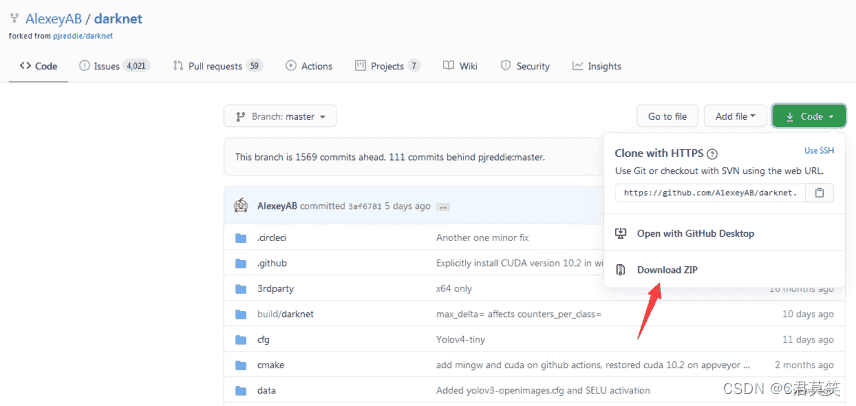The image size is (856, 406).
Task: Copy clone URL with clipboard icon
Action: 819,193
